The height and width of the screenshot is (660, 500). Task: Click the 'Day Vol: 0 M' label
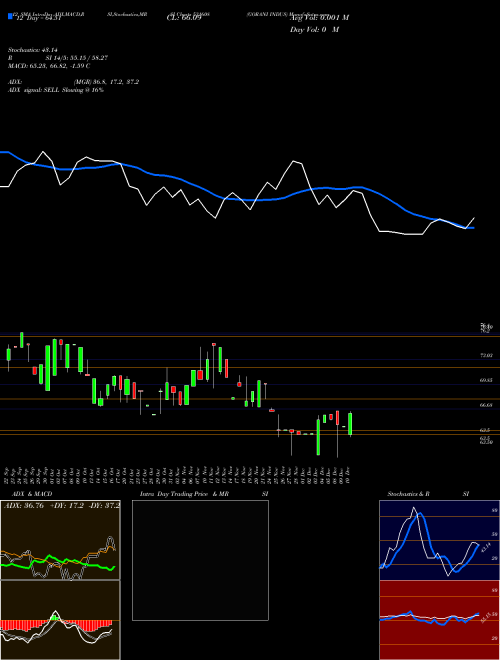pos(314,29)
